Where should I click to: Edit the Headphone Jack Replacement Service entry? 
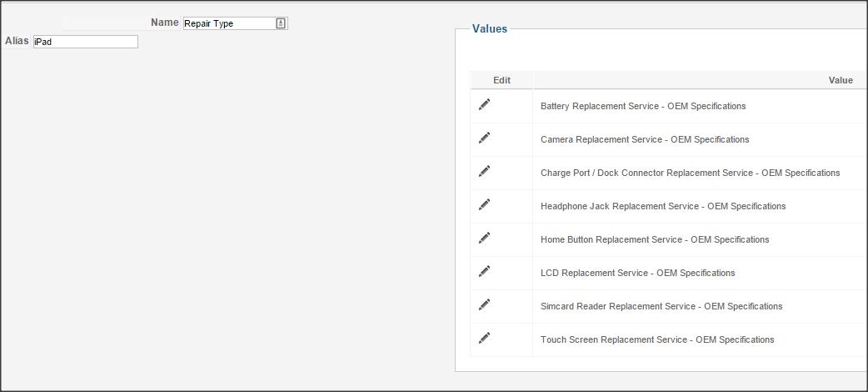coord(484,204)
